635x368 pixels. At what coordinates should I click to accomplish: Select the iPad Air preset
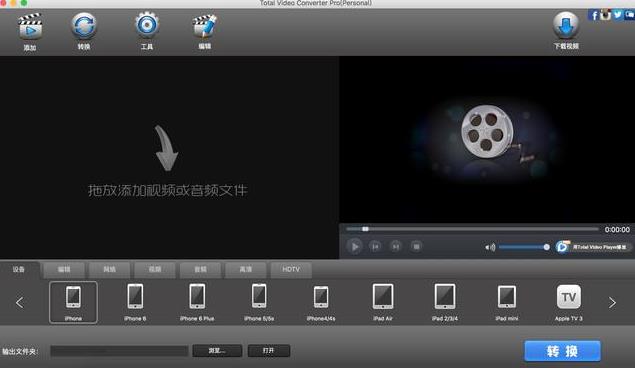pyautogui.click(x=383, y=302)
